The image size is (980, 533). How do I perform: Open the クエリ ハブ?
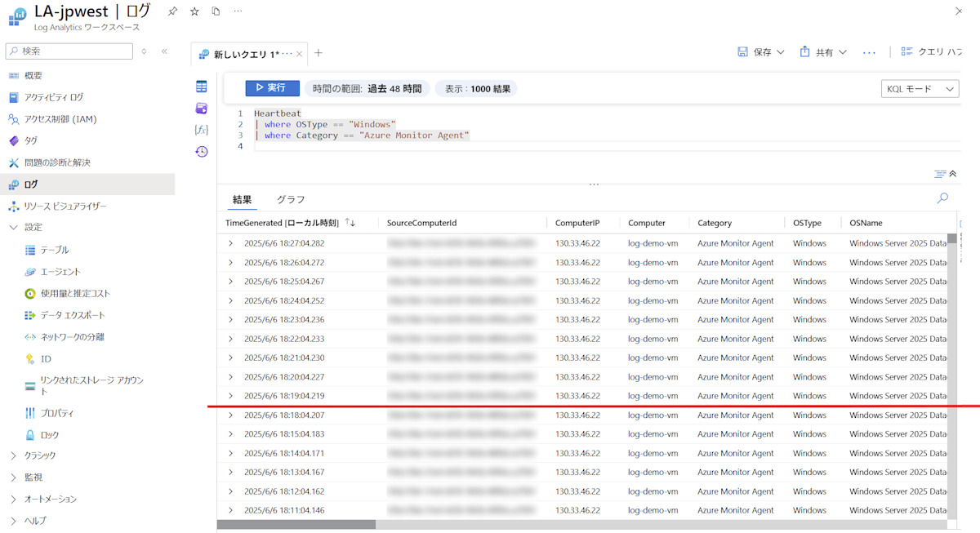point(931,52)
